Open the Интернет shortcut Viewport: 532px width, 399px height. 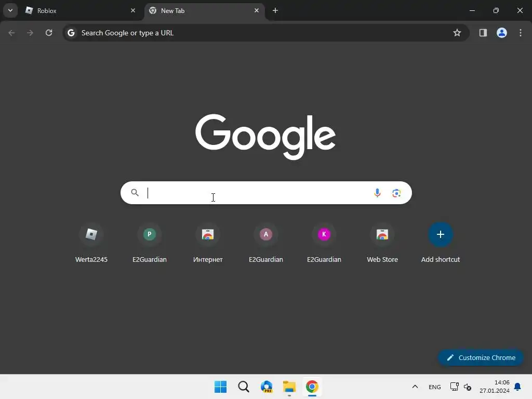208,243
